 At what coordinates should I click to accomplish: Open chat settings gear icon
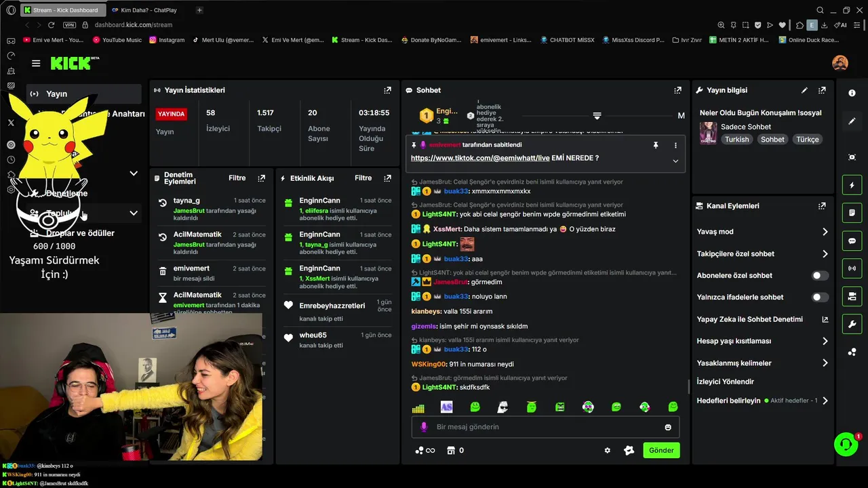pos(607,450)
